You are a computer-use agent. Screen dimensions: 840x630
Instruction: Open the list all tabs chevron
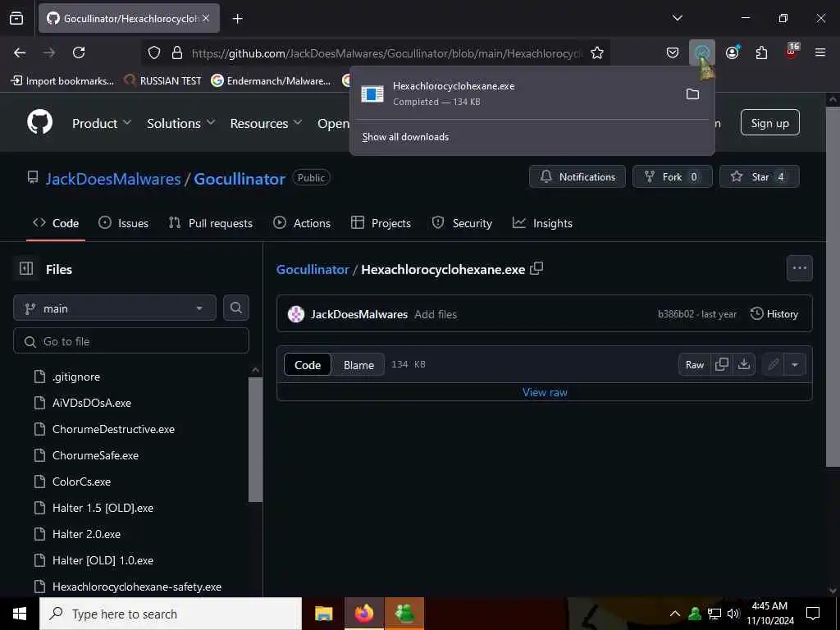tap(677, 18)
